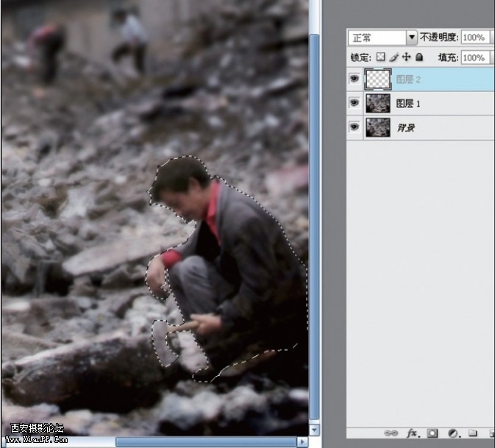Add a layer mask
This screenshot has height=448, width=495.
tap(432, 433)
